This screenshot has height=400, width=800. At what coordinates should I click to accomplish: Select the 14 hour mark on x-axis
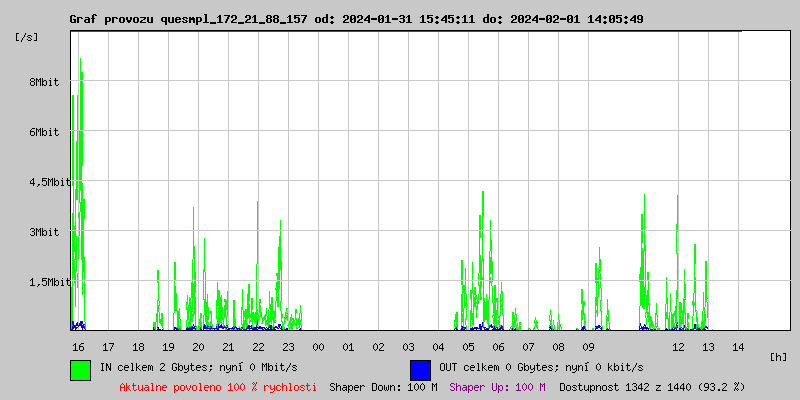[x=738, y=346]
